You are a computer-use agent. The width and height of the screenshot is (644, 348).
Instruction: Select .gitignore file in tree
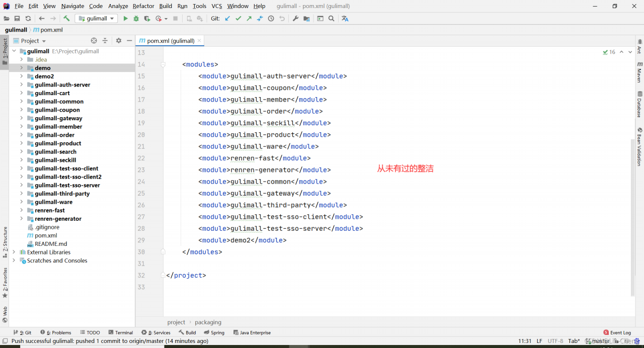pyautogui.click(x=47, y=227)
